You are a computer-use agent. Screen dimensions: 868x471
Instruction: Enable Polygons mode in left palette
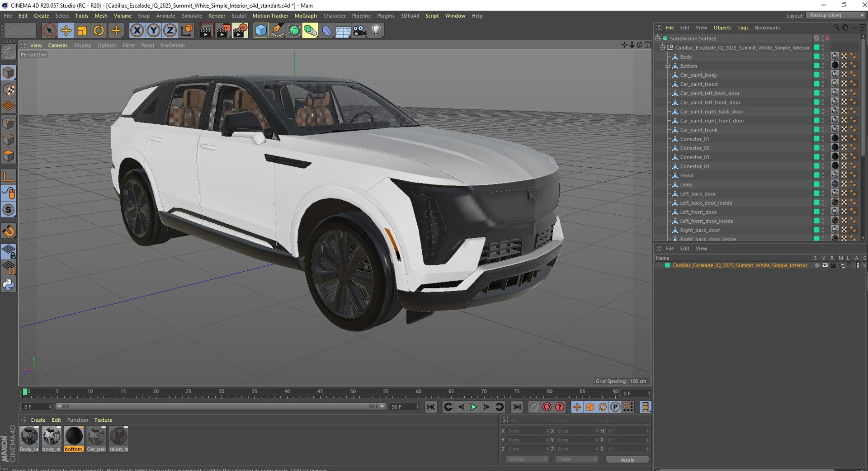[9, 156]
